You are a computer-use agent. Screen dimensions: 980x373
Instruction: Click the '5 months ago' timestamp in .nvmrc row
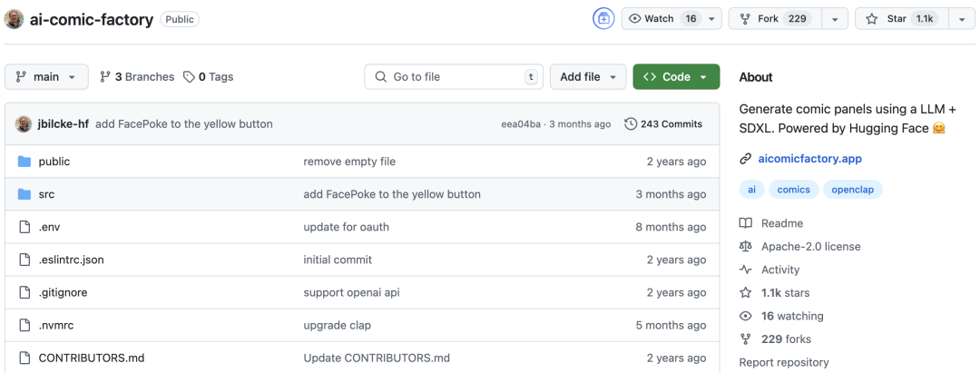pyautogui.click(x=671, y=325)
